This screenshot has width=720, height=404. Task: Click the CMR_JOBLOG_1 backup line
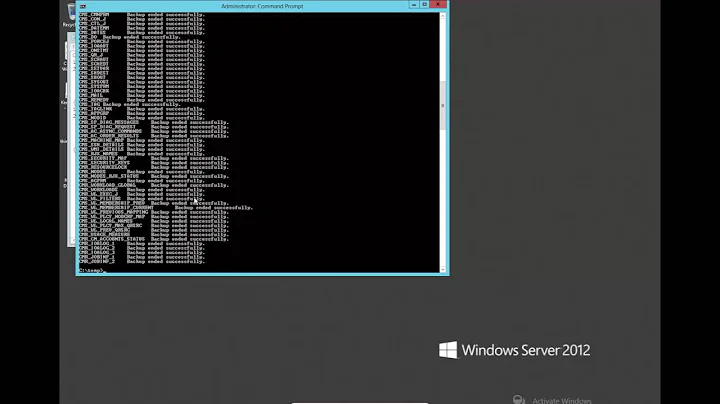[x=141, y=244]
